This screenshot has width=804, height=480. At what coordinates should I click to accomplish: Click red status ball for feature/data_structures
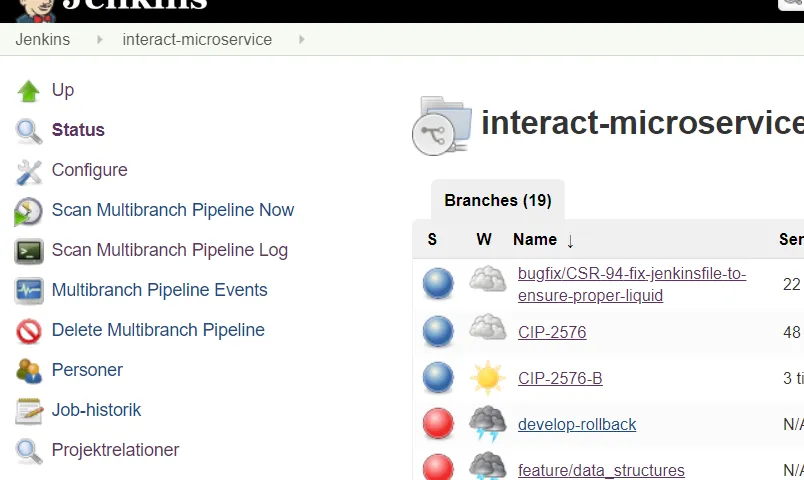click(438, 467)
